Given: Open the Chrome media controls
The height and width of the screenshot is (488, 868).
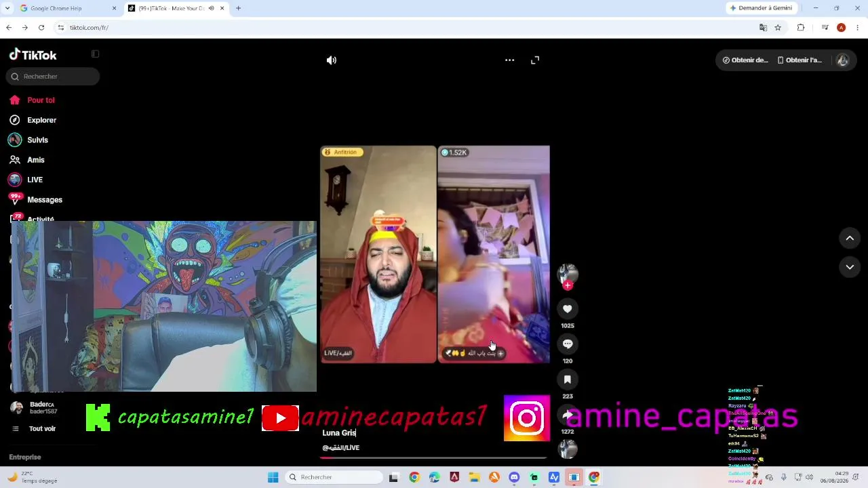Looking at the screenshot, I should [825, 28].
